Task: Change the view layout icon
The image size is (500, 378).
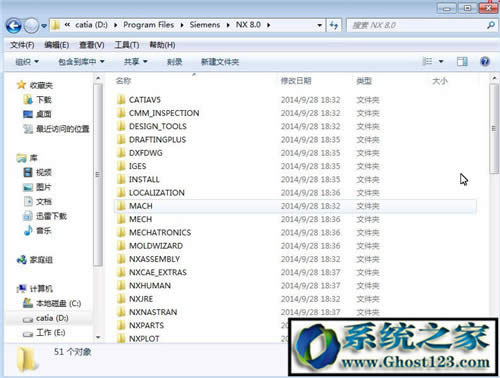Action: point(428,61)
